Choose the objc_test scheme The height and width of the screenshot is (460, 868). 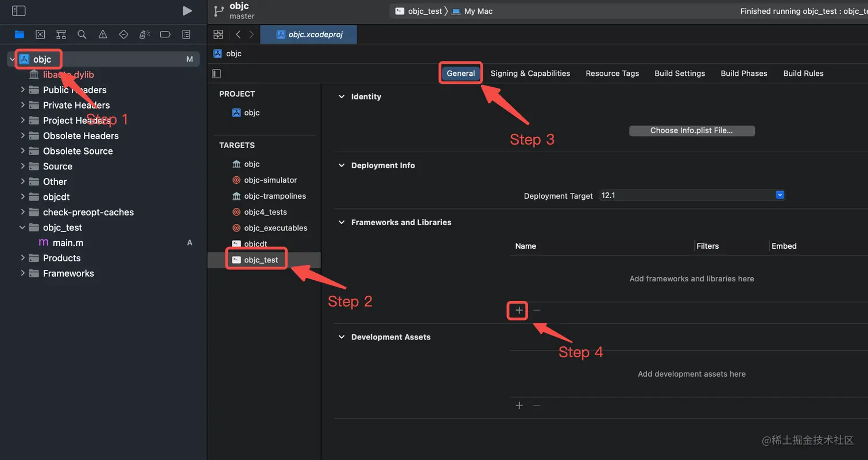coord(419,11)
